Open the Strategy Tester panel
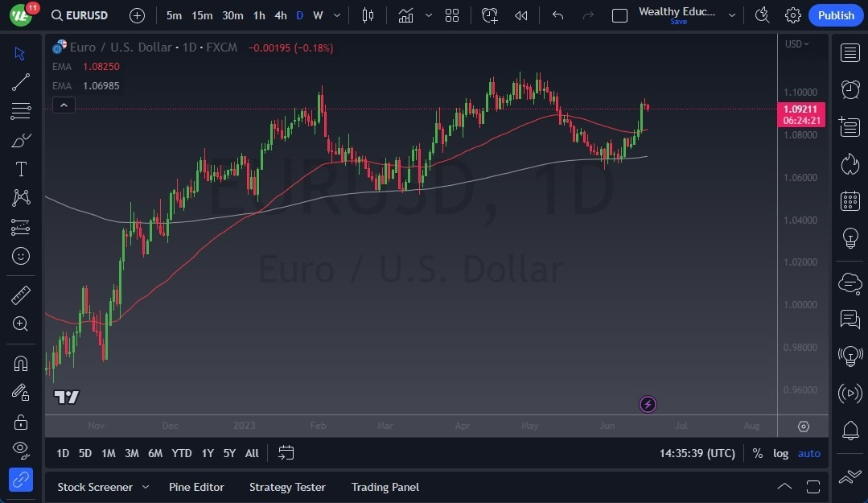This screenshot has width=868, height=503. 287,487
